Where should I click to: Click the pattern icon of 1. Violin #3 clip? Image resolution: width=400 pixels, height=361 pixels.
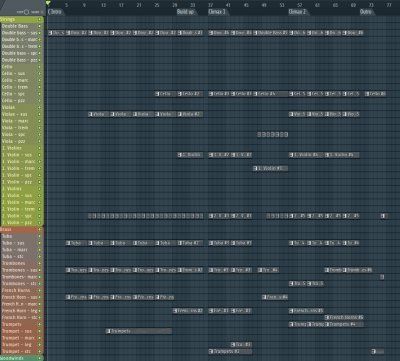(x=256, y=168)
